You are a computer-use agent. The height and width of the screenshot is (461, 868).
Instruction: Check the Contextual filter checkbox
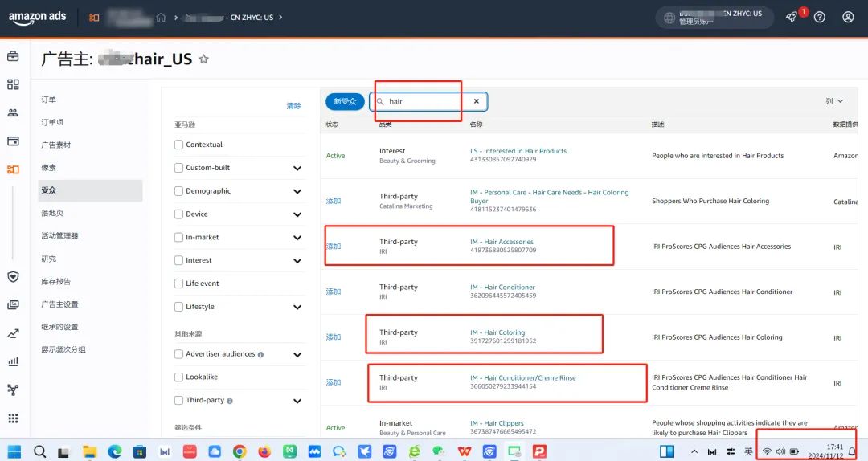[178, 145]
